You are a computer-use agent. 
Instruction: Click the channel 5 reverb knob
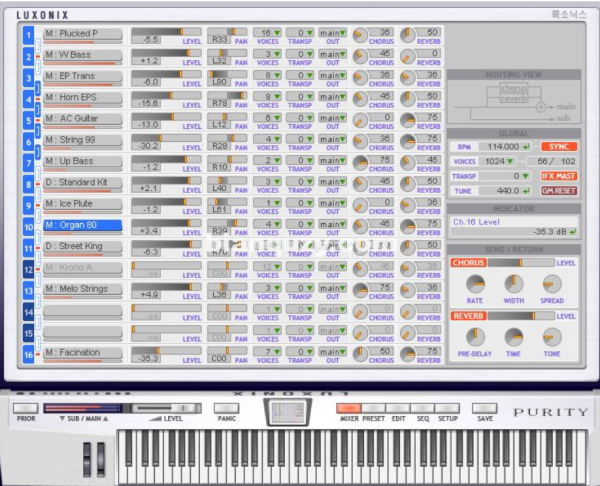coord(407,120)
